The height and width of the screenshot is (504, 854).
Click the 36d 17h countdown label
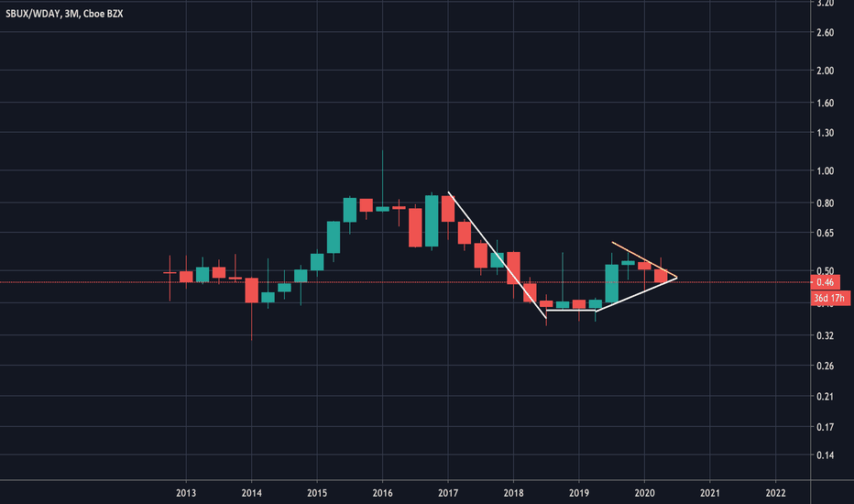830,298
